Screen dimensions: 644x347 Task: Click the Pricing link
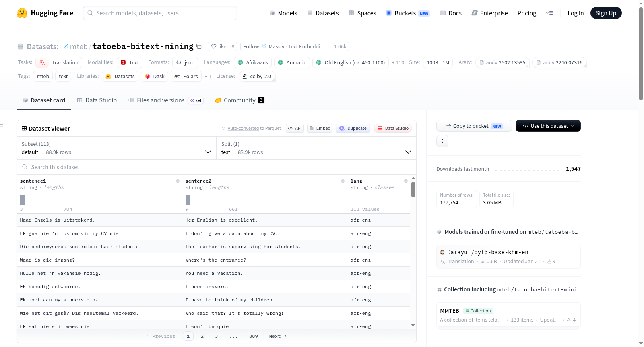(527, 13)
